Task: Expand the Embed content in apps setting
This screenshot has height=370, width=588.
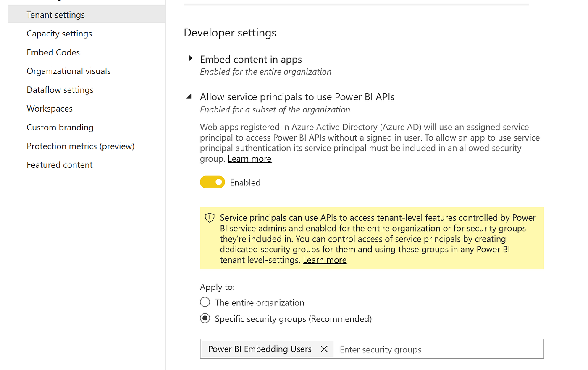Action: point(190,59)
